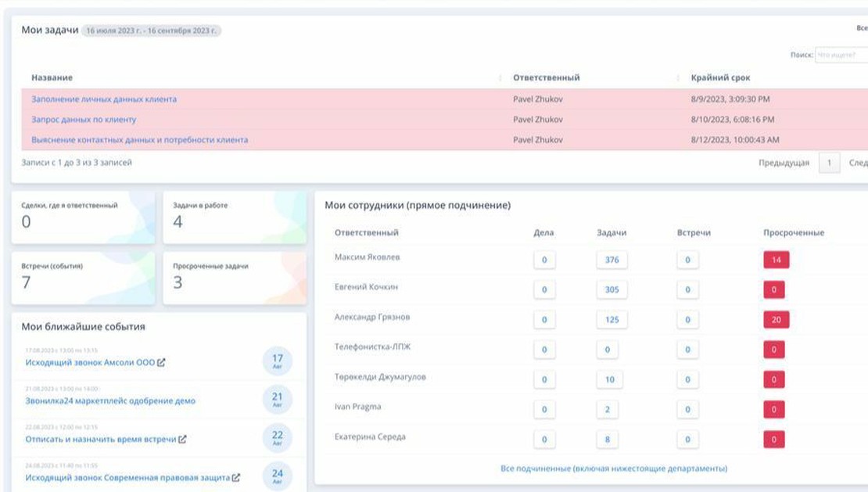Click the 22 Авг date badge
The height and width of the screenshot is (492, 868).
point(277,437)
